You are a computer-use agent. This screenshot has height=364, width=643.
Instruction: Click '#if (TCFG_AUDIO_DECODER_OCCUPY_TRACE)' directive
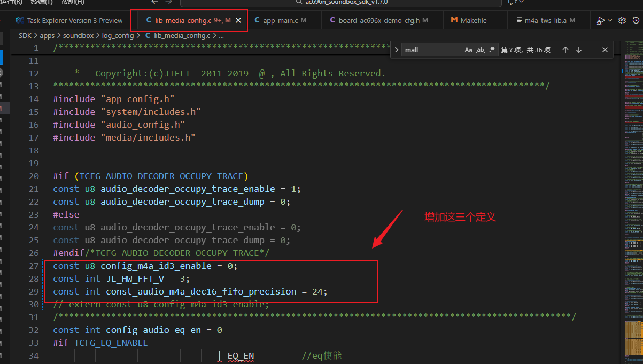[x=151, y=176]
